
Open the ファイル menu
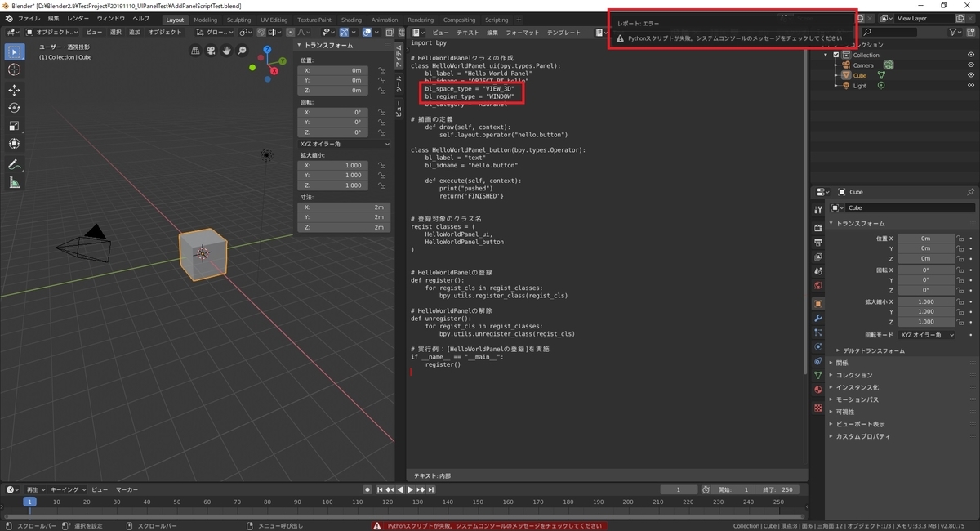point(29,19)
